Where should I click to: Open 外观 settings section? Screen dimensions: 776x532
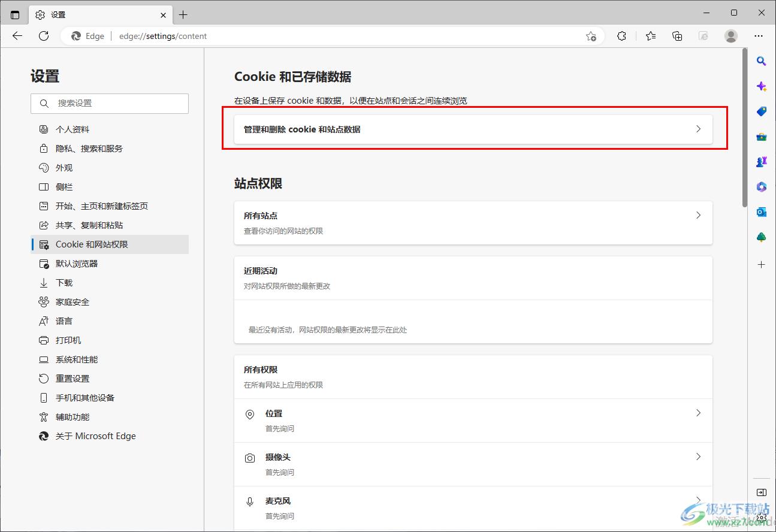(110, 168)
